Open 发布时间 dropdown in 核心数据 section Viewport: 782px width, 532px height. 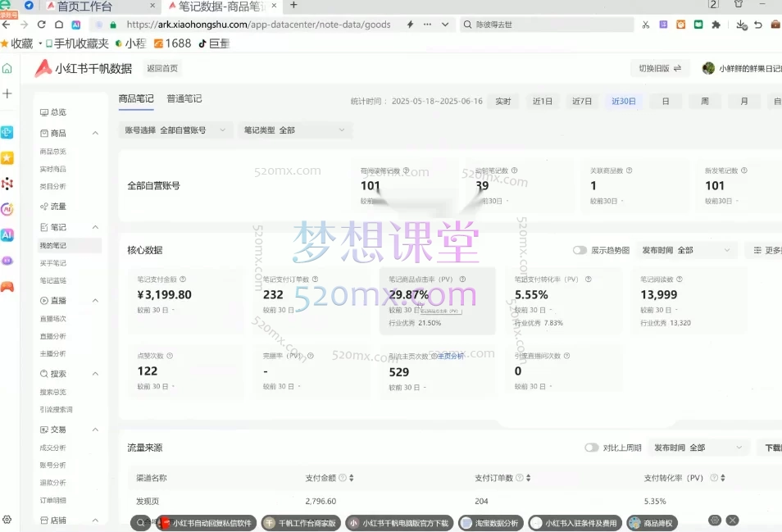pyautogui.click(x=686, y=250)
